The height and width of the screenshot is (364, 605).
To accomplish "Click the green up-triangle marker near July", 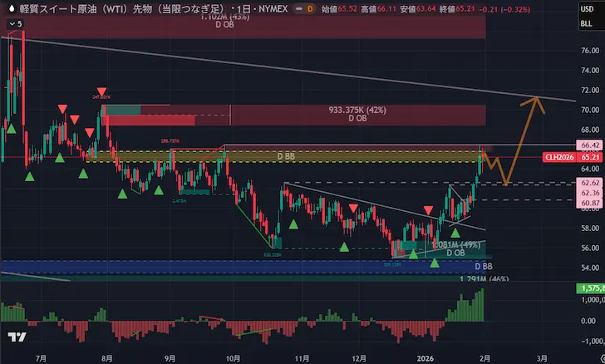I will (x=31, y=175).
